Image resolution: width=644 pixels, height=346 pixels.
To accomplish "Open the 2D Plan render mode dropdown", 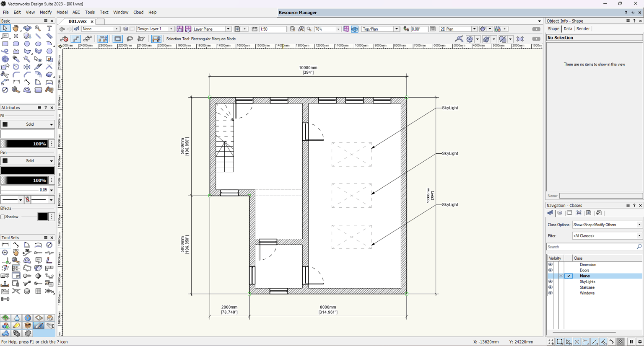I will 458,29.
